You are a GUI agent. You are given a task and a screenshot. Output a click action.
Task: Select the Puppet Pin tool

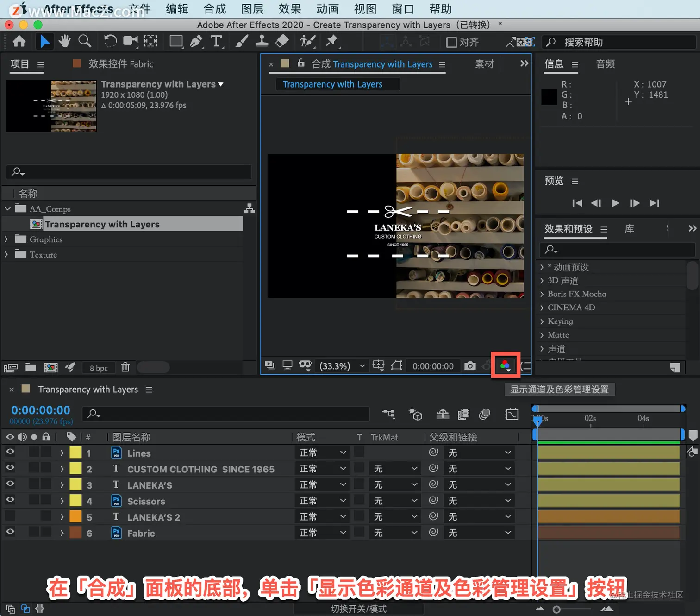pyautogui.click(x=332, y=42)
